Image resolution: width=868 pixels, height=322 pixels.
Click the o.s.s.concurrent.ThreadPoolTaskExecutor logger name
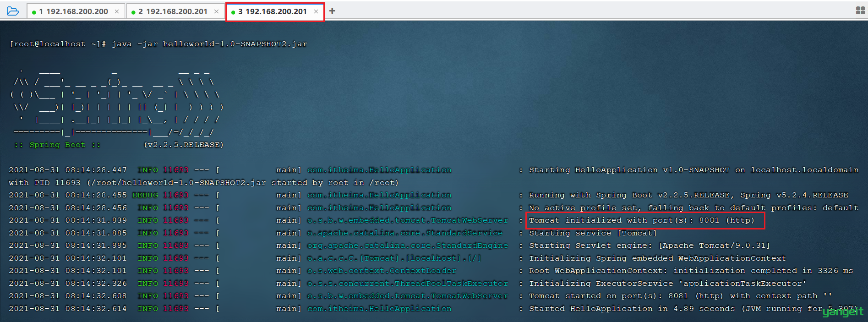(x=407, y=284)
